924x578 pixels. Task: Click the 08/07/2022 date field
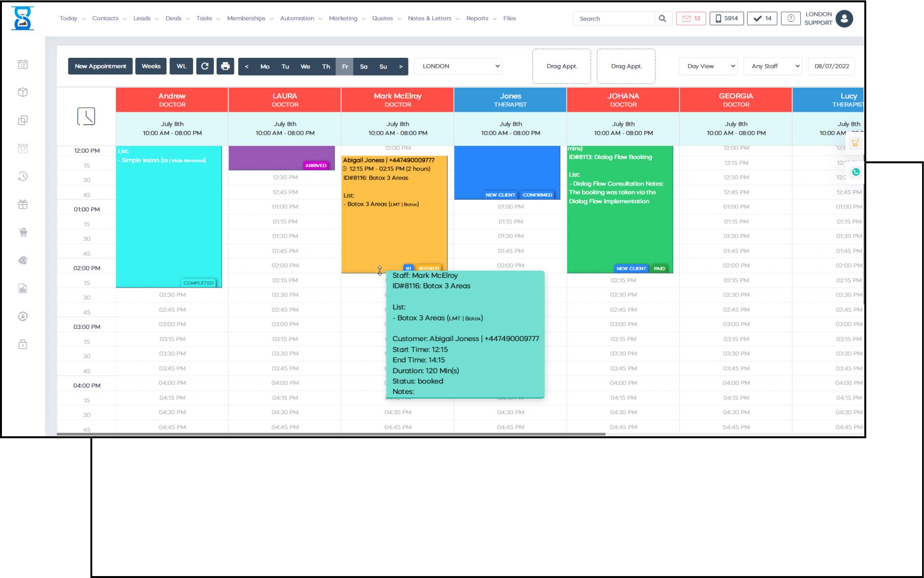[831, 66]
